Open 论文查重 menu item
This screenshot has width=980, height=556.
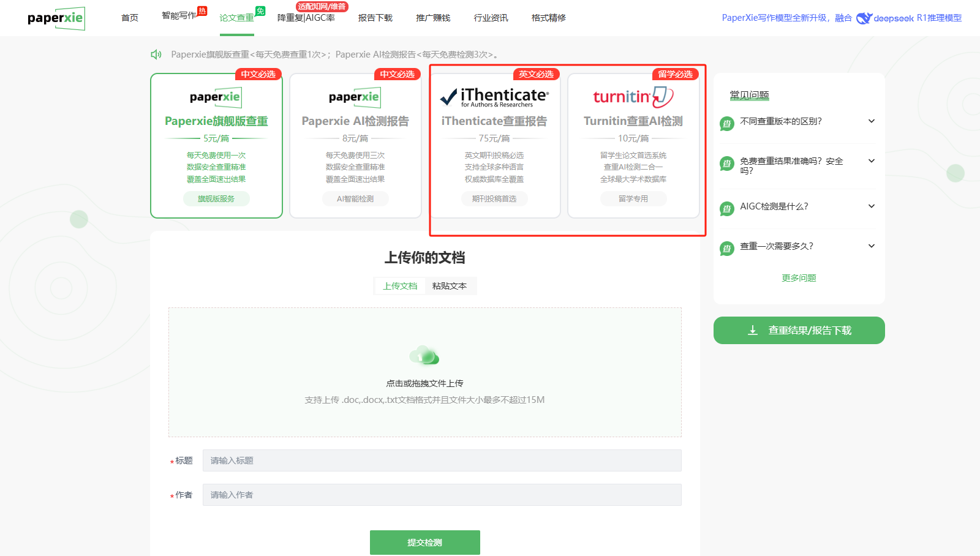(x=236, y=18)
